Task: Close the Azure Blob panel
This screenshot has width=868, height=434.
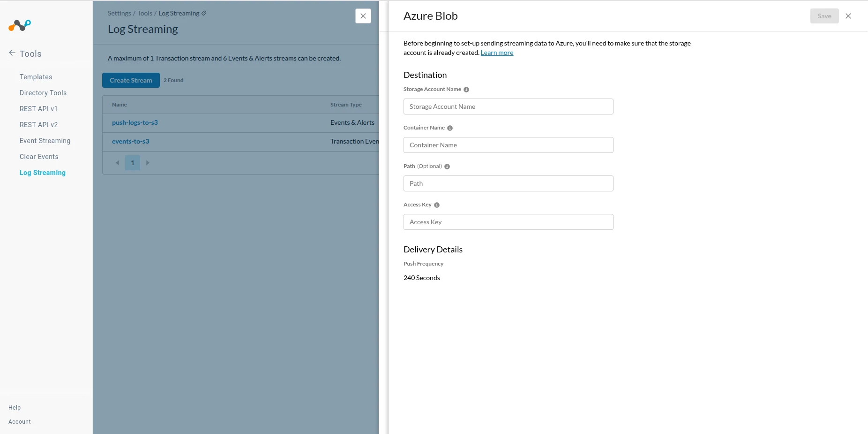Action: [848, 16]
